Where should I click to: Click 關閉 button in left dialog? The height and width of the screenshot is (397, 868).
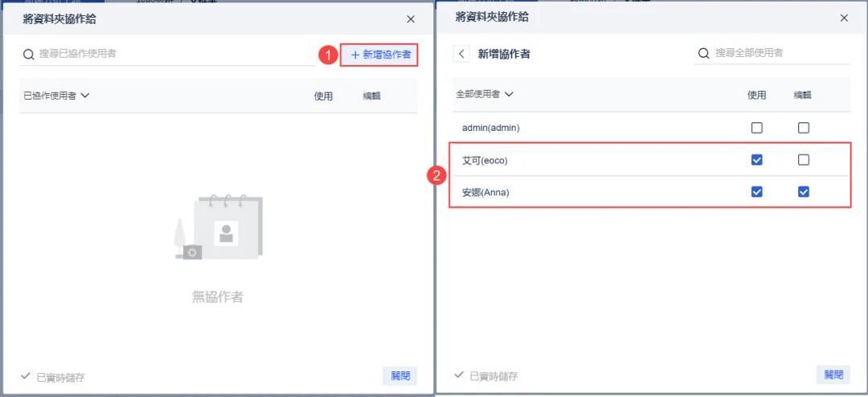click(x=400, y=375)
